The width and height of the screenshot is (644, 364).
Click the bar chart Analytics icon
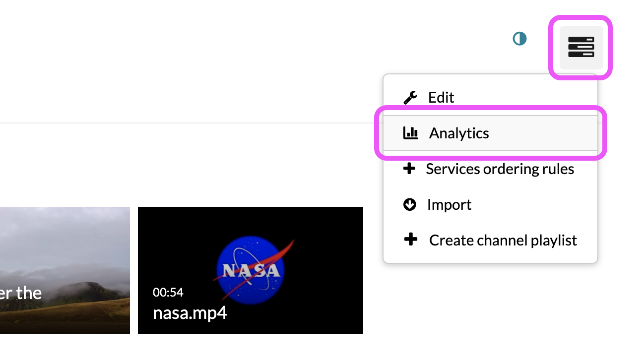(410, 133)
